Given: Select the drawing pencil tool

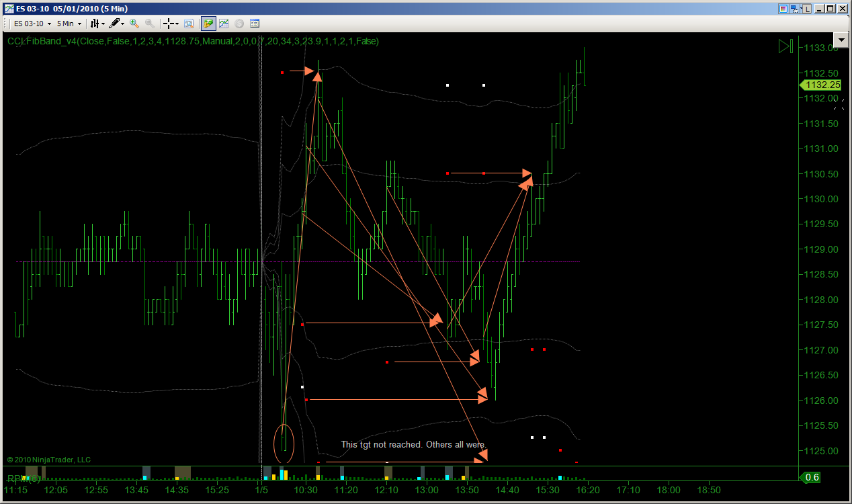Looking at the screenshot, I should (114, 24).
